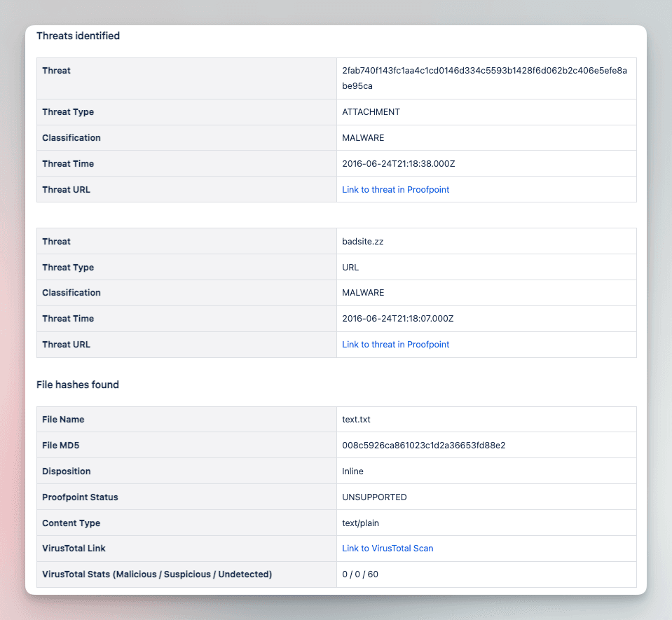Select the Inline disposition value
Screen dimensions: 672x620
tap(352, 471)
